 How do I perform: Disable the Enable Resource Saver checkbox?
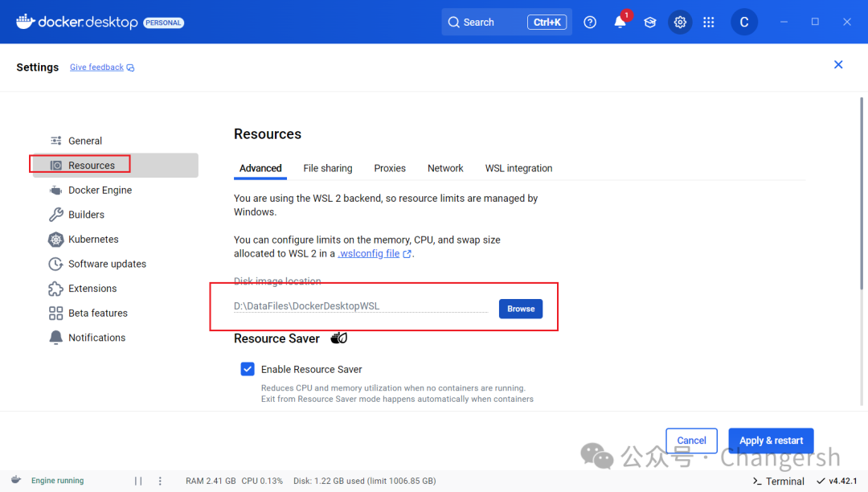248,369
